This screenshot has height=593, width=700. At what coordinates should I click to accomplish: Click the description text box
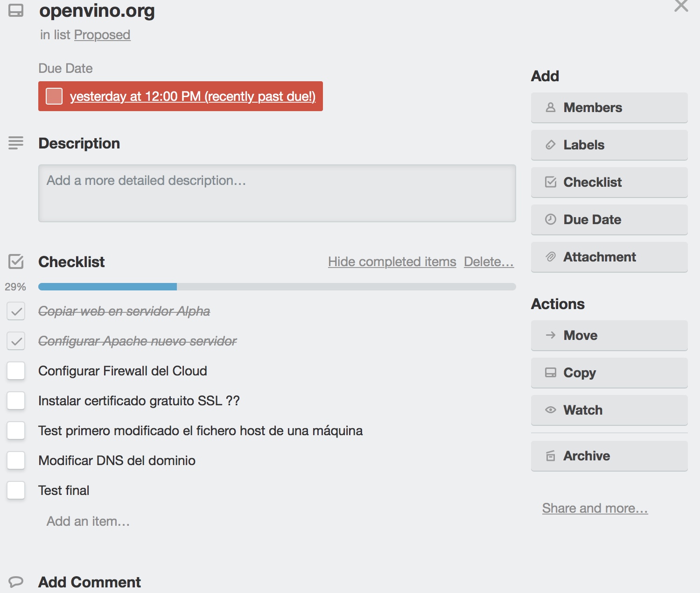[x=277, y=193]
